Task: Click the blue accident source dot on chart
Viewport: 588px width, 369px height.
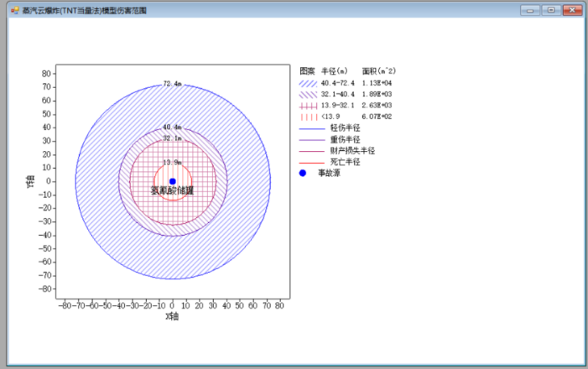Action: 173,181
